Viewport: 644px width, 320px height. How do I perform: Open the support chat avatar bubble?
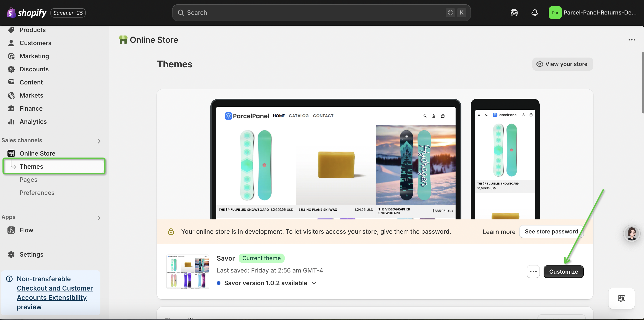631,233
